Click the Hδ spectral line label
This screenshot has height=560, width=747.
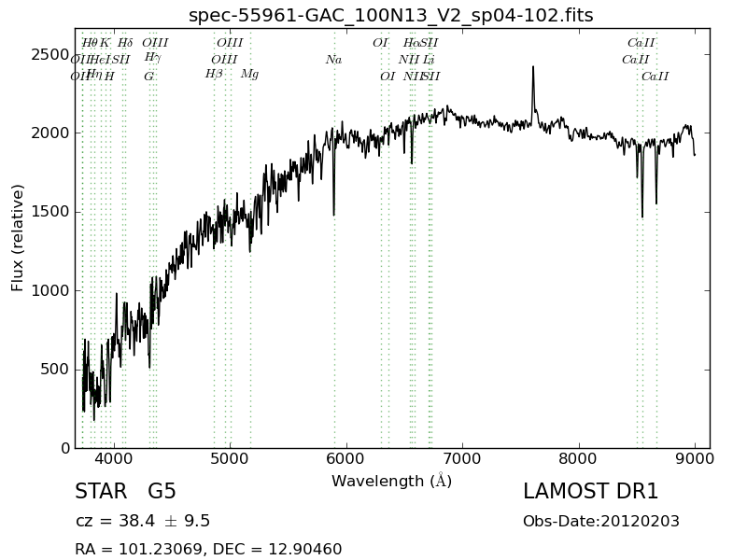click(125, 43)
